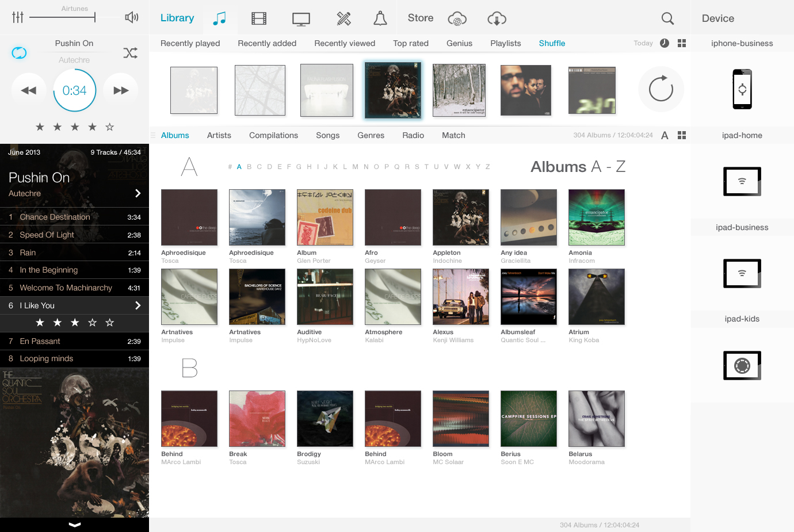Open the TV shows screen icon
This screenshot has height=532, width=794.
[301, 19]
